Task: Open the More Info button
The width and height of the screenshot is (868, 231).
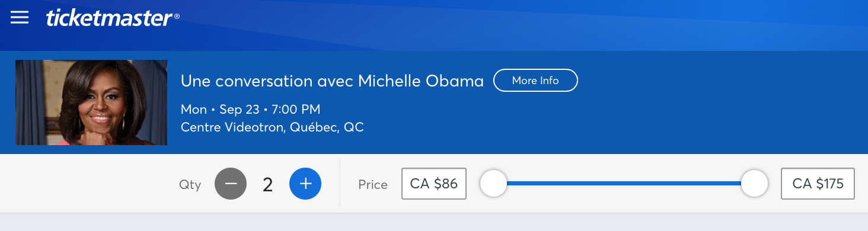Action: [x=535, y=81]
